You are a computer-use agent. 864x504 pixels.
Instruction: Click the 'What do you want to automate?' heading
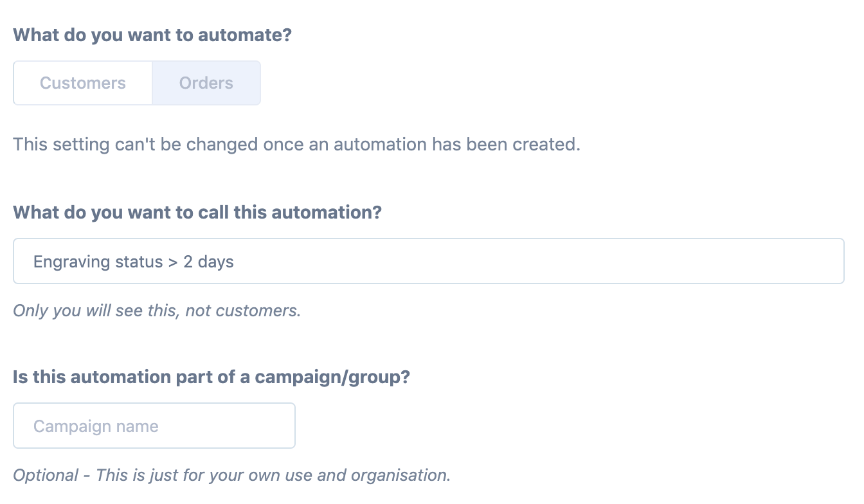pos(152,35)
